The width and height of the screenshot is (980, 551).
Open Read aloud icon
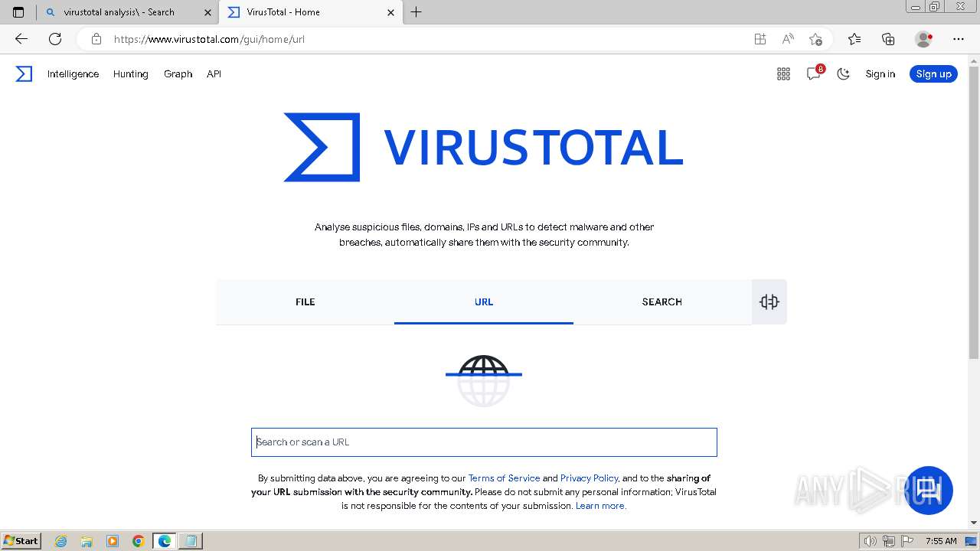(x=788, y=39)
